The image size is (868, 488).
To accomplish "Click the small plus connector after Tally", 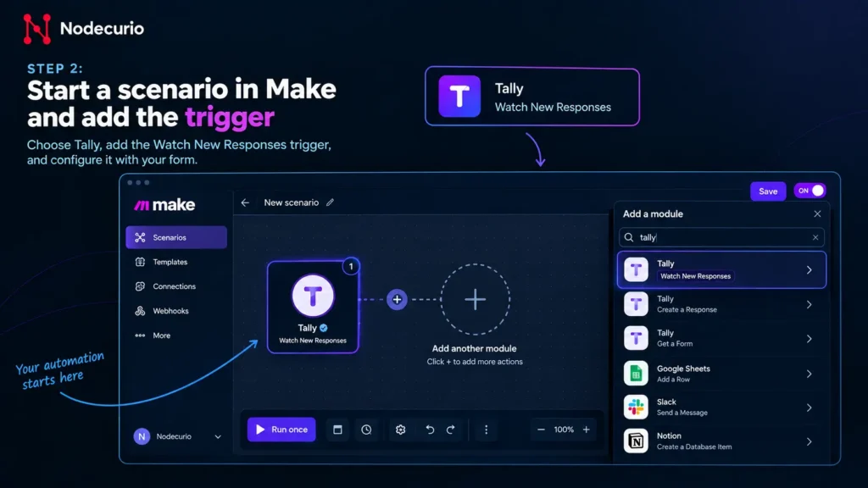I will (x=397, y=299).
